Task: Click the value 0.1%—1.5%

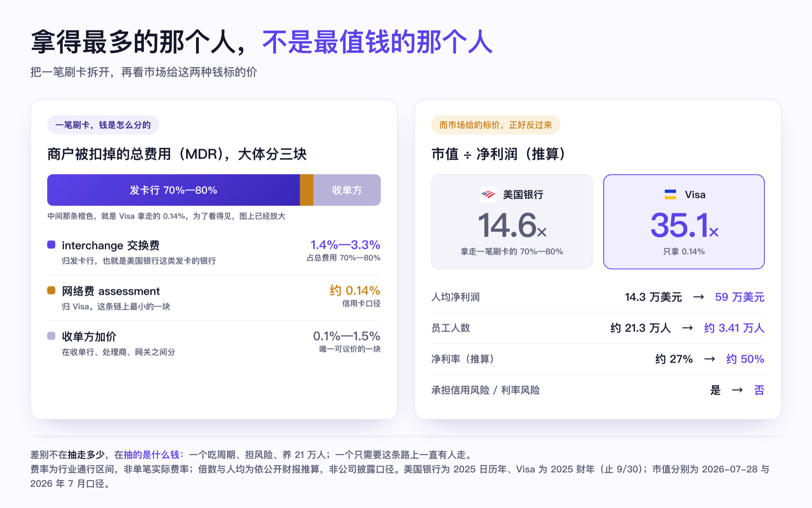Action: [x=347, y=336]
